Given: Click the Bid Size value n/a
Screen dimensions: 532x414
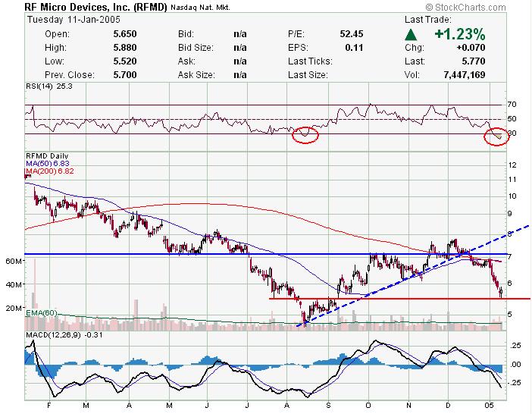Looking at the screenshot, I should point(240,48).
